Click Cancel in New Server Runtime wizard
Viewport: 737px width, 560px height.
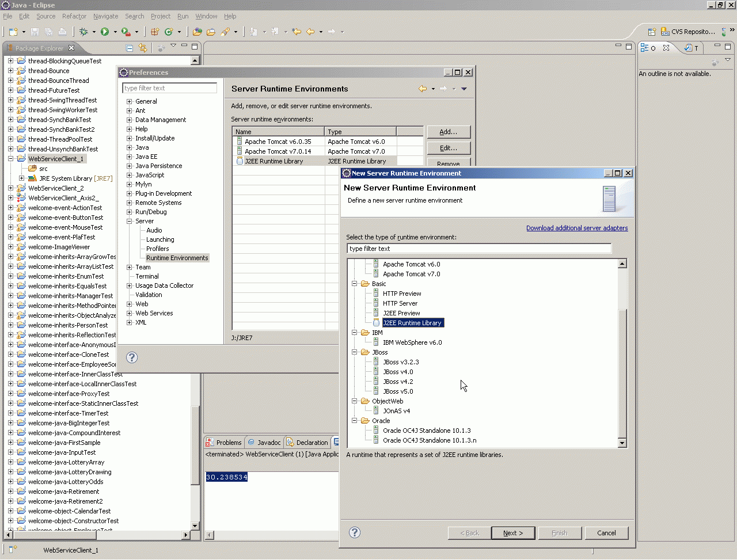tap(606, 533)
